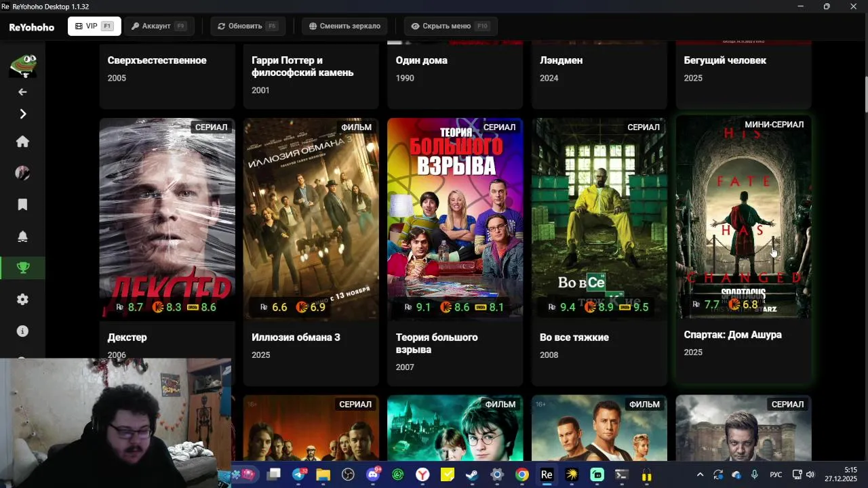868x488 pixels.
Task: Open the Home page icon
Action: (22, 142)
